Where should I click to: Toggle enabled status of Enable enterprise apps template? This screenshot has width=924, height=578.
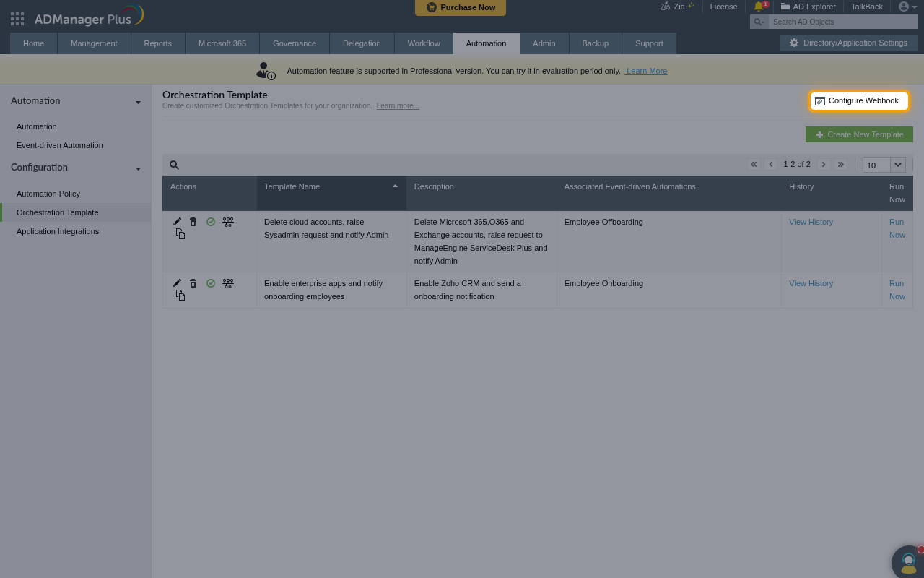[x=211, y=283]
